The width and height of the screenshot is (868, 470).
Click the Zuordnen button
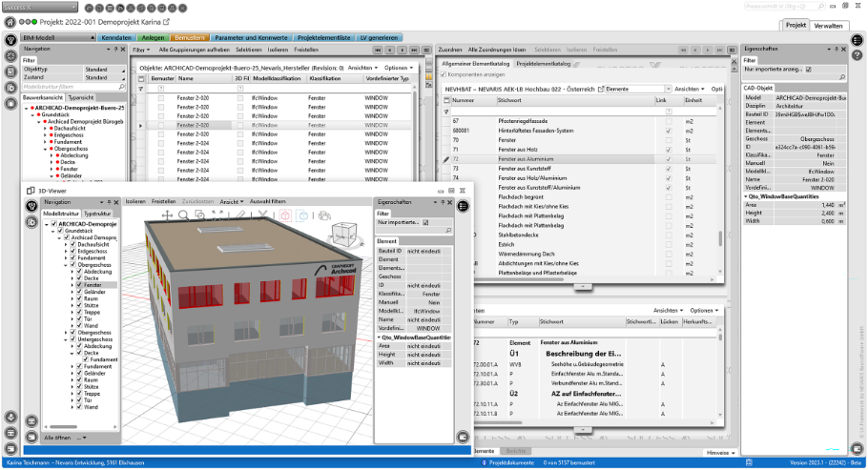[x=449, y=50]
